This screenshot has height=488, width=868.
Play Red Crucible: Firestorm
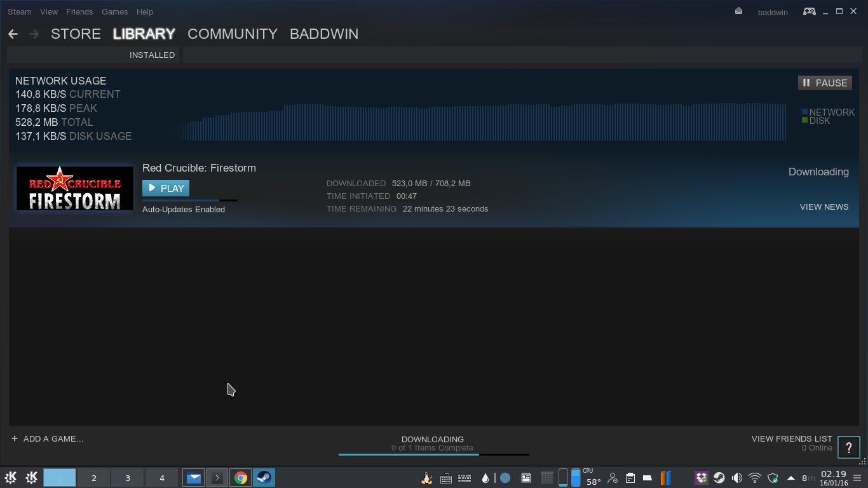click(166, 188)
